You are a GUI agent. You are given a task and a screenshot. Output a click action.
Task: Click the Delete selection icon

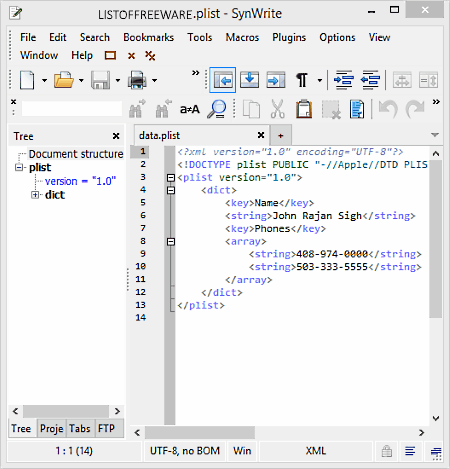(x=331, y=109)
